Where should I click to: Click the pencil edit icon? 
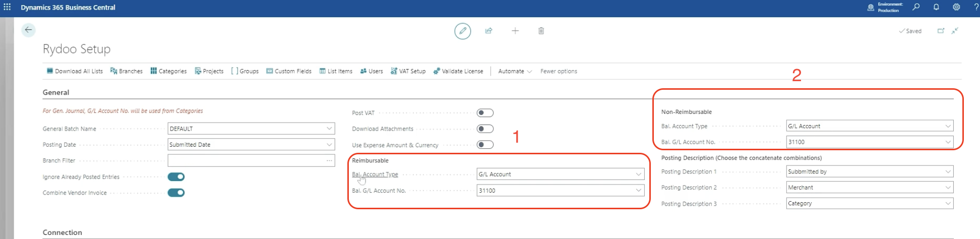(x=462, y=31)
